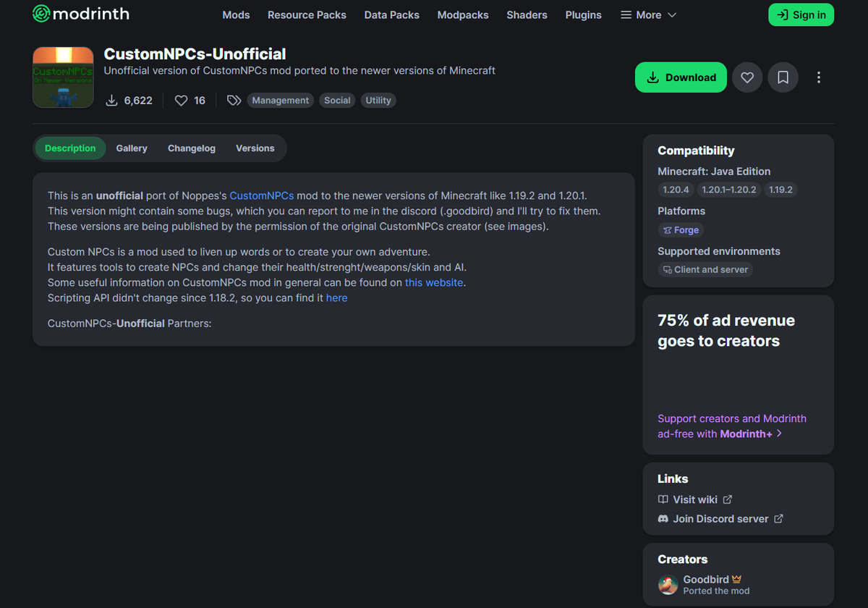Select the 1.20.1–1.20.2 version chip
Image resolution: width=868 pixels, height=608 pixels.
click(729, 190)
